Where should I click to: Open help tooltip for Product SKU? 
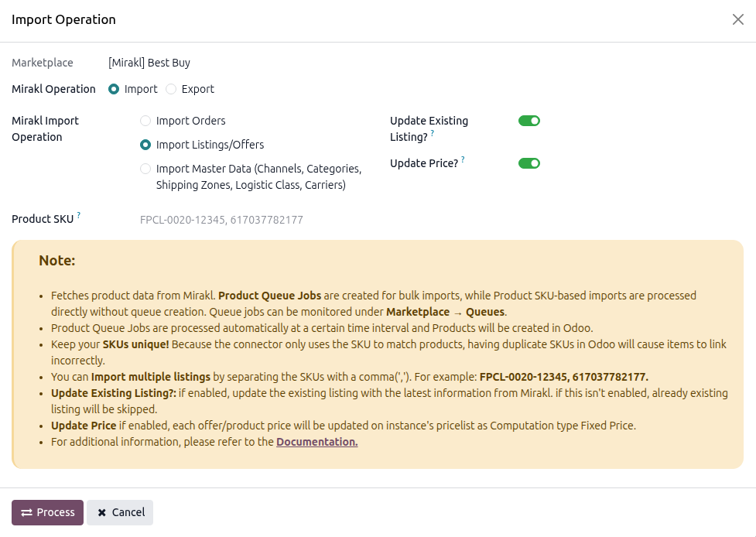(79, 215)
